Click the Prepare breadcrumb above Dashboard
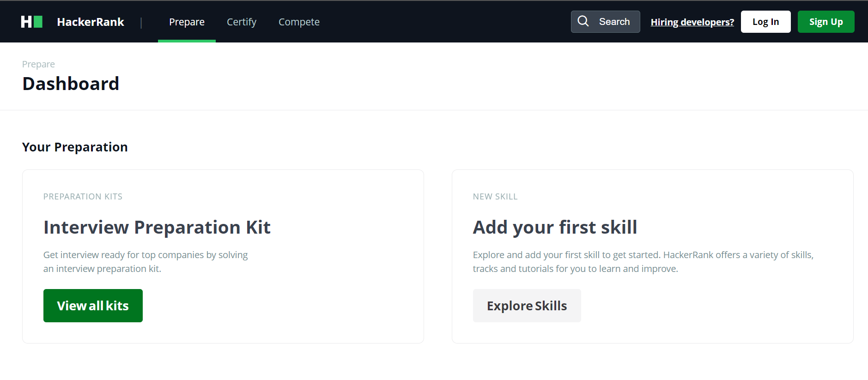868x380 pixels. pos(38,64)
